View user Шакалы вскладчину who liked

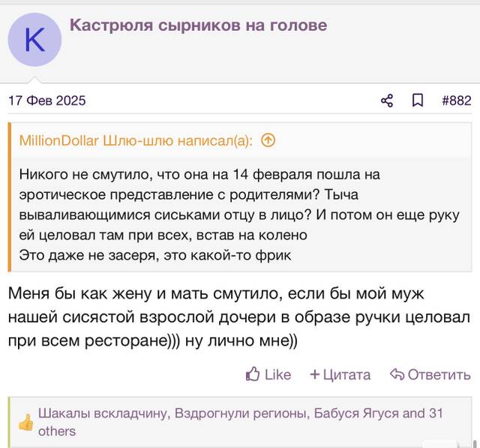click(x=103, y=413)
